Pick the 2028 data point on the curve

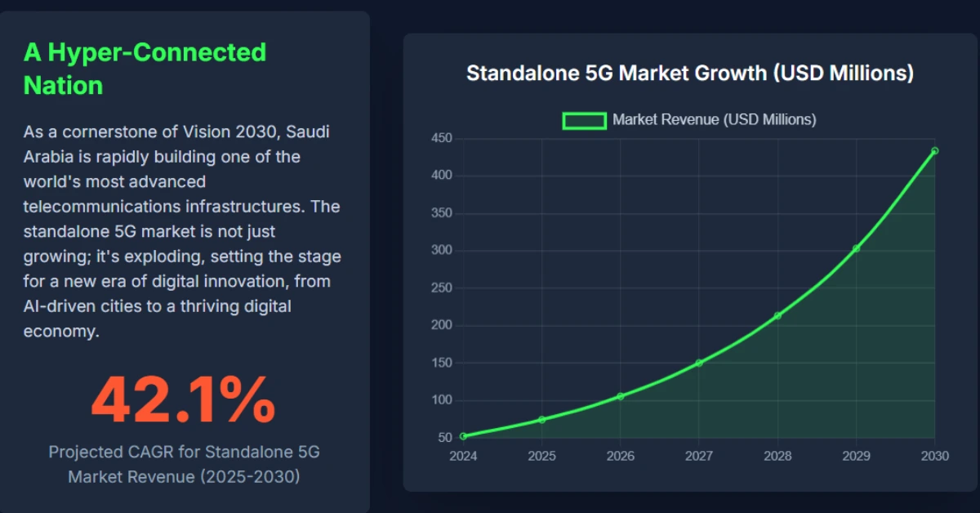(777, 315)
